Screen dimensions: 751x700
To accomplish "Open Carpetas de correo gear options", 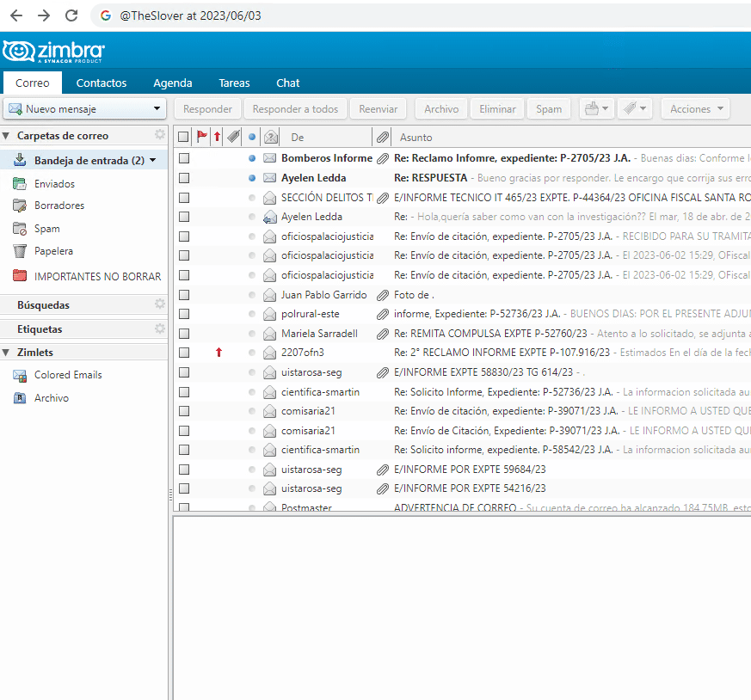I will (x=159, y=134).
